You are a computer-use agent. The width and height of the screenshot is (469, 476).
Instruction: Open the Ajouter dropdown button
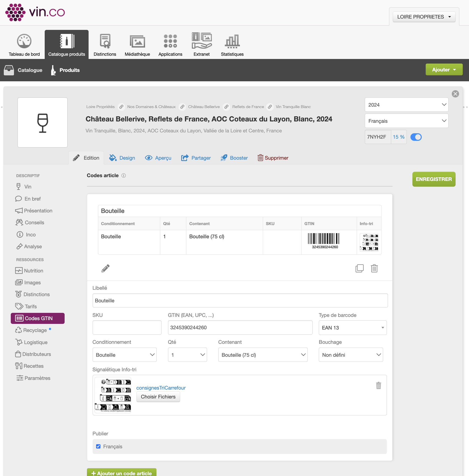pos(444,70)
